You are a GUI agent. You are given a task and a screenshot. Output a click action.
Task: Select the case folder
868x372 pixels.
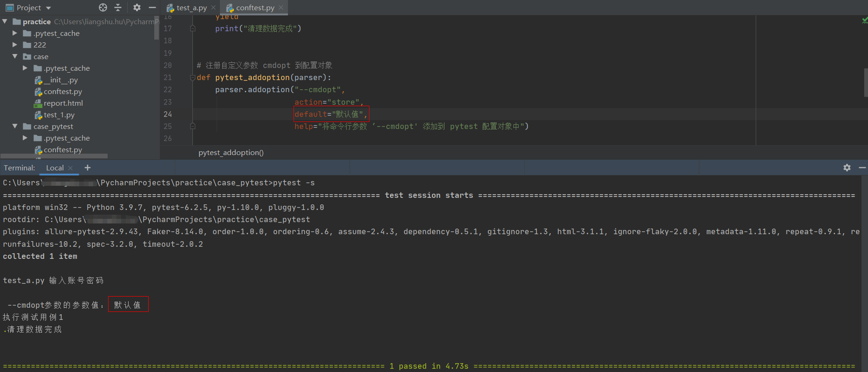41,56
